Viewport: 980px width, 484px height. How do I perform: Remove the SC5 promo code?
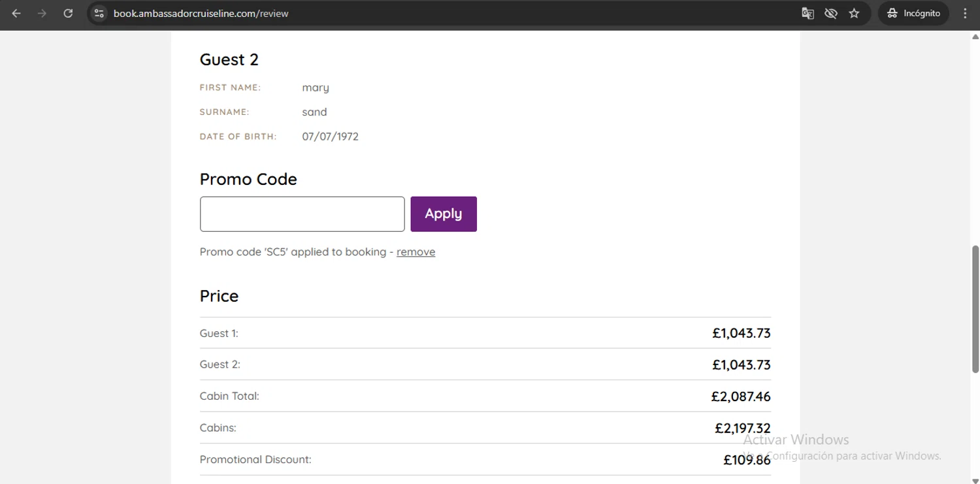coord(416,251)
